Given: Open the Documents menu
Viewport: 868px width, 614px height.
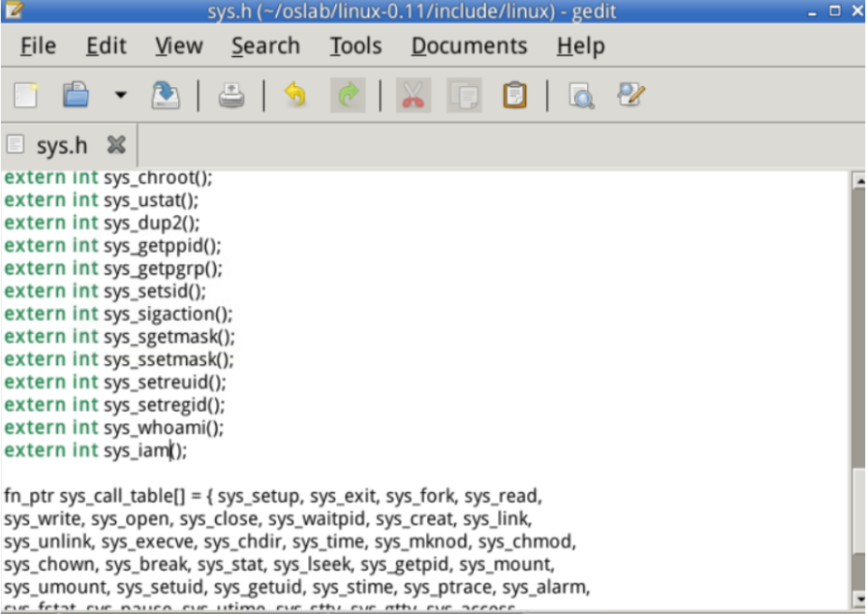Looking at the screenshot, I should (469, 46).
